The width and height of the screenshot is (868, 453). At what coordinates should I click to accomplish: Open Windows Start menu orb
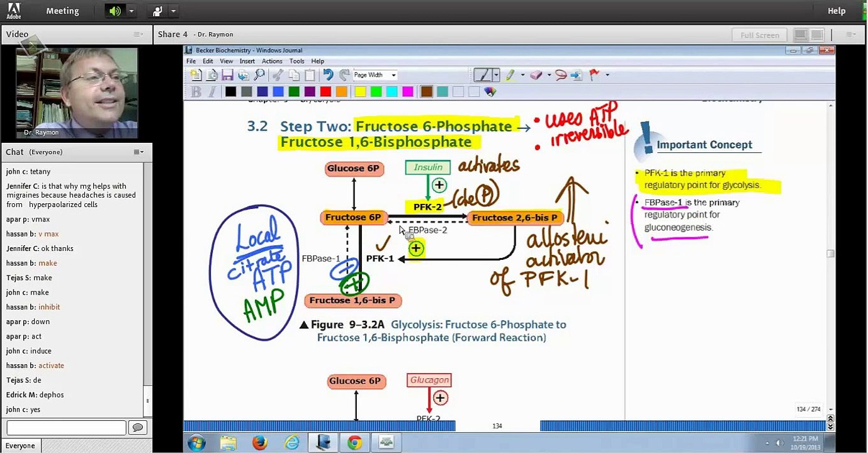click(196, 443)
